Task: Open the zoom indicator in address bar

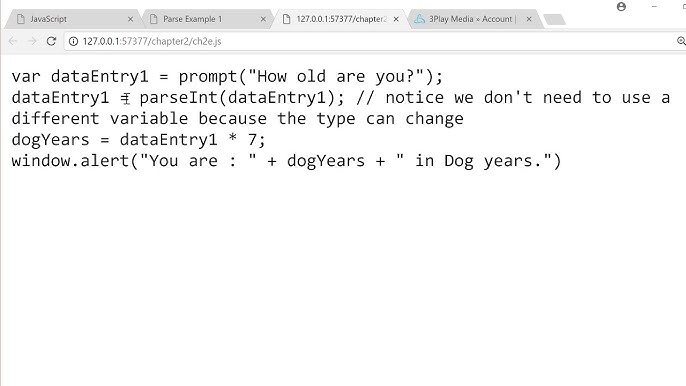Action: [681, 41]
